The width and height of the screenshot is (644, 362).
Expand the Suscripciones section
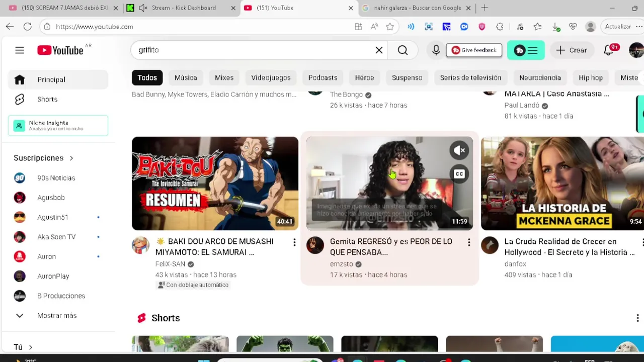[x=44, y=158]
